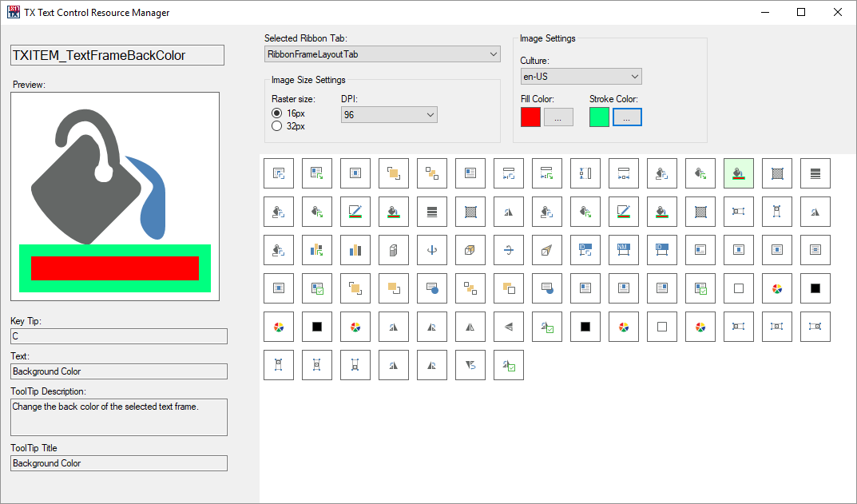857x504 pixels.
Task: Click into the ToolTip Description box
Action: click(119, 417)
